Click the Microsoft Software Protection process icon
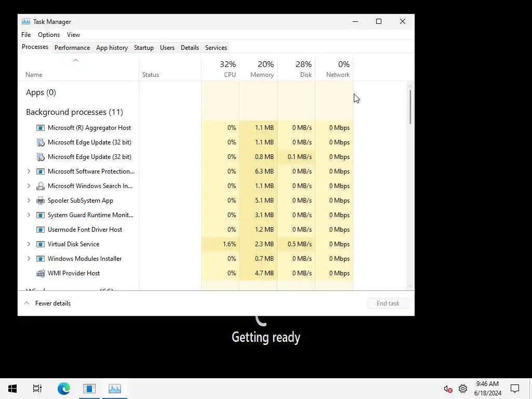The height and width of the screenshot is (399, 532). tap(41, 171)
